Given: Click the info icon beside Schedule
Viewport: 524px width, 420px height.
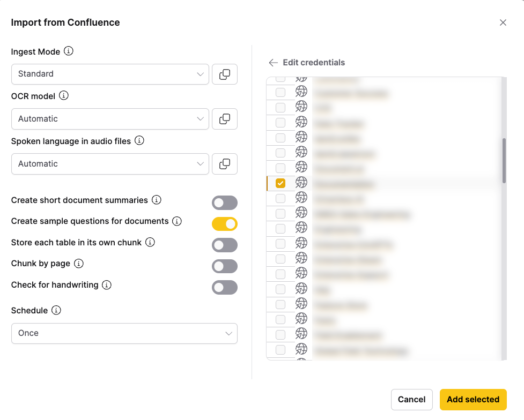Looking at the screenshot, I should coord(56,310).
